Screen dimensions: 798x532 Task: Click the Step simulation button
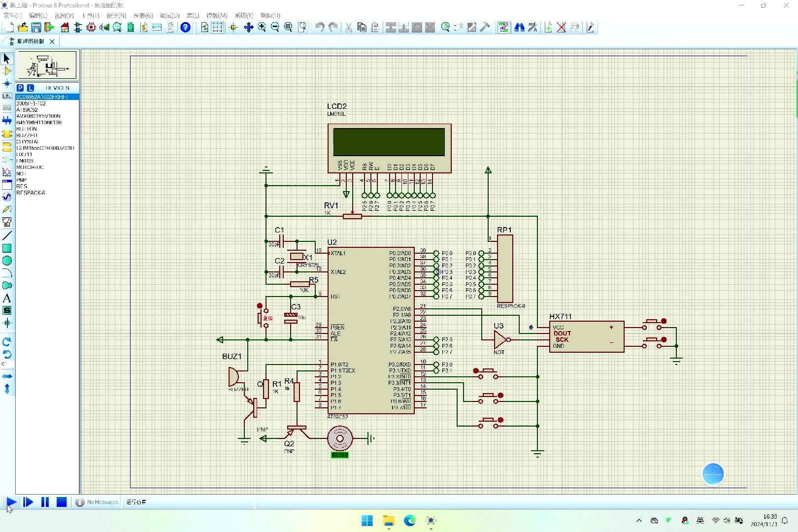[28, 502]
